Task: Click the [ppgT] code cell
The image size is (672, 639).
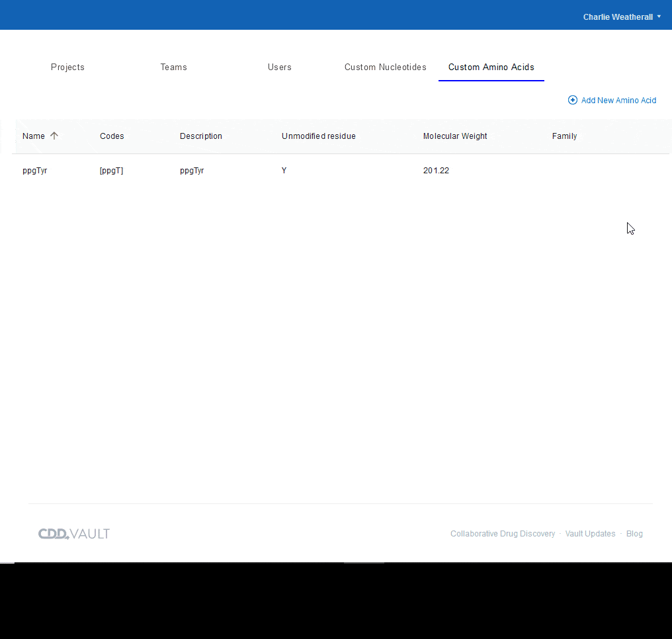Action: (111, 171)
